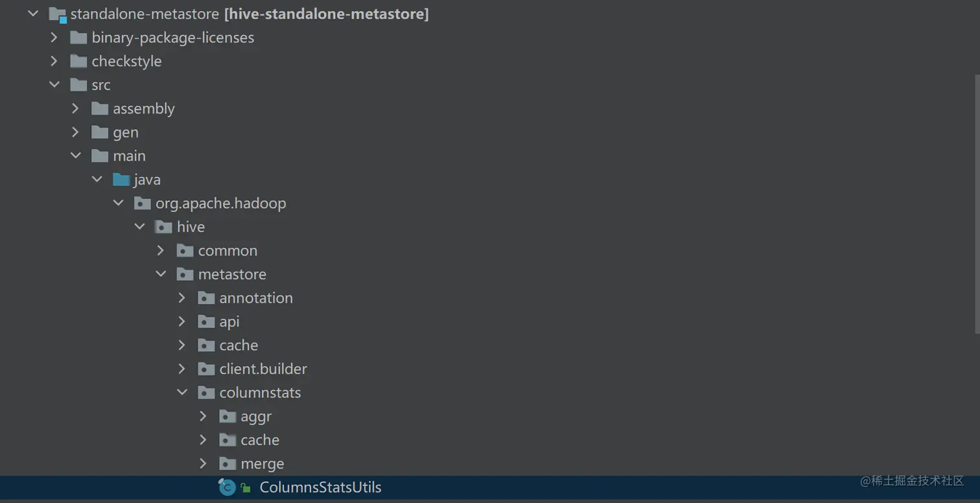Click the ColumnsStatsUtils class icon
980x503 pixels.
click(227, 487)
